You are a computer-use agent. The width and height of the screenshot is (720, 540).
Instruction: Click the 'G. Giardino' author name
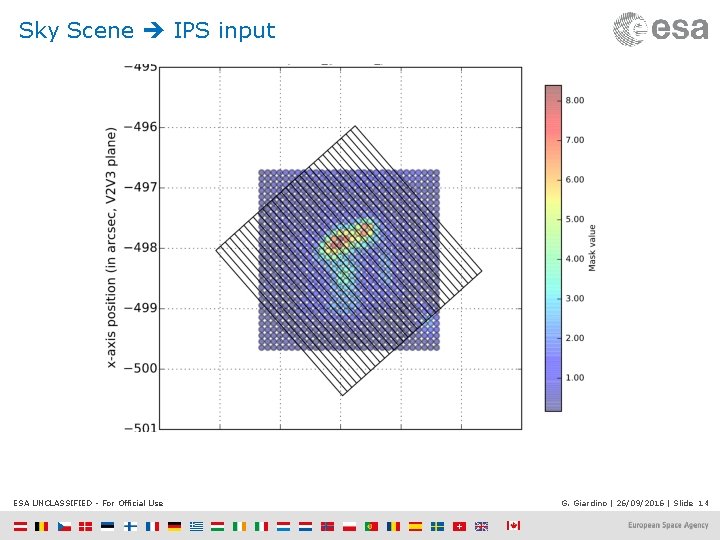(584, 503)
